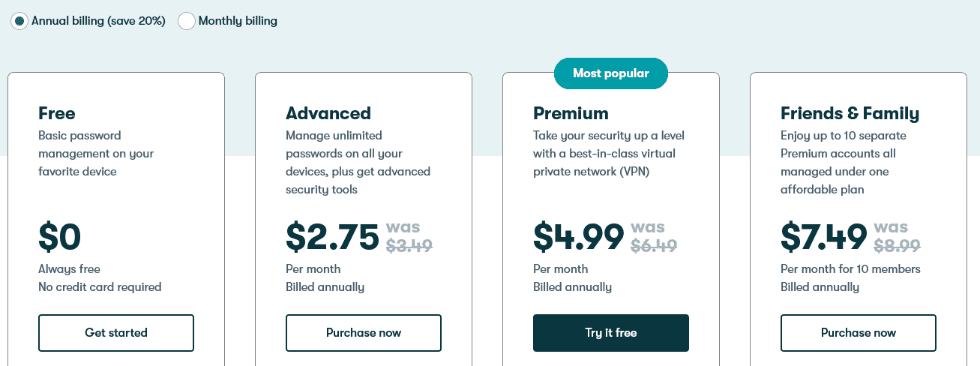Click the crossed-out $3.49 old price
The height and width of the screenshot is (366, 980).
pos(409,245)
